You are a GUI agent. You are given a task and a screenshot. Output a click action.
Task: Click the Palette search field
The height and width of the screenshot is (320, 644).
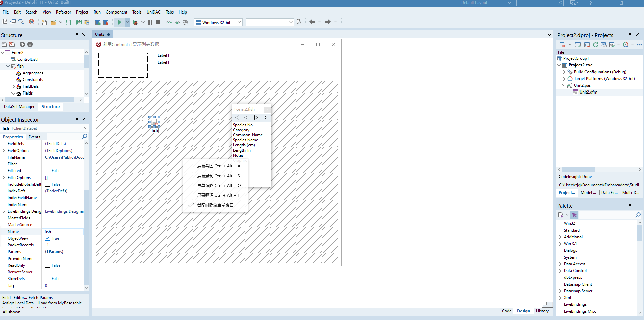(x=607, y=215)
